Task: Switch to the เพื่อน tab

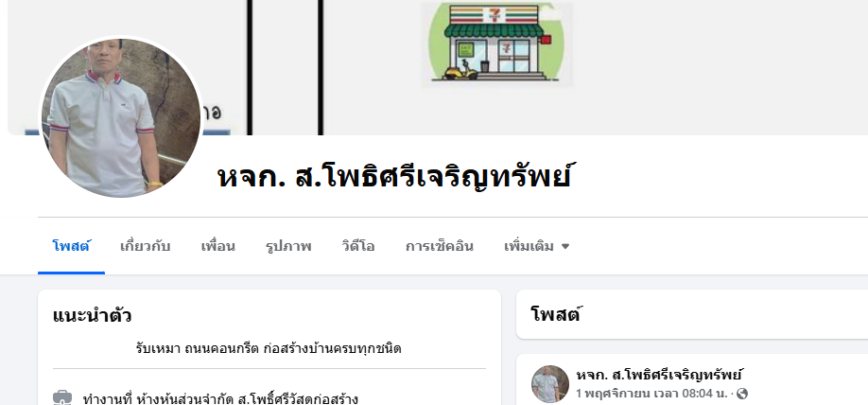Action: [x=218, y=246]
